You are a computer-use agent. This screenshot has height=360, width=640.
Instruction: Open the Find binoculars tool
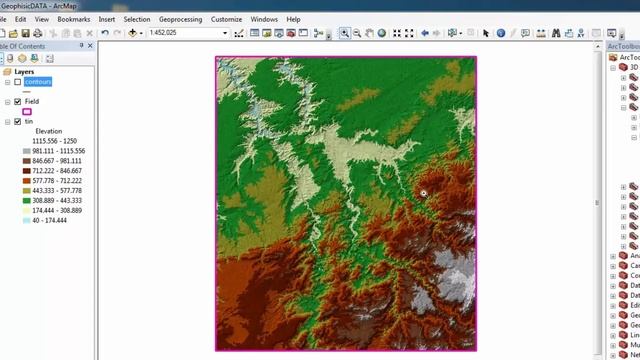pos(556,33)
